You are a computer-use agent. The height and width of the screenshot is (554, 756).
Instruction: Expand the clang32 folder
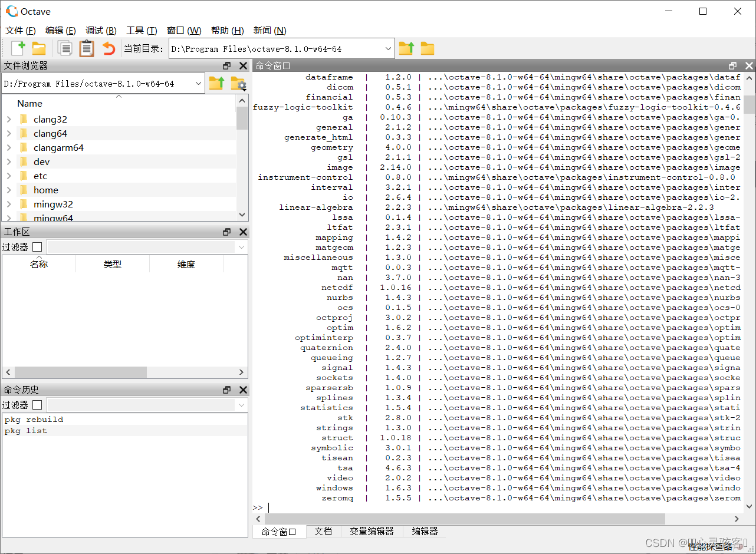9,119
